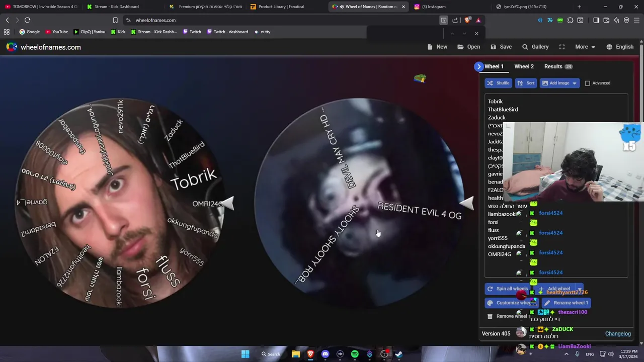Open ClipQ | Yanivu bookmark
This screenshot has width=644, height=362.
(90, 32)
